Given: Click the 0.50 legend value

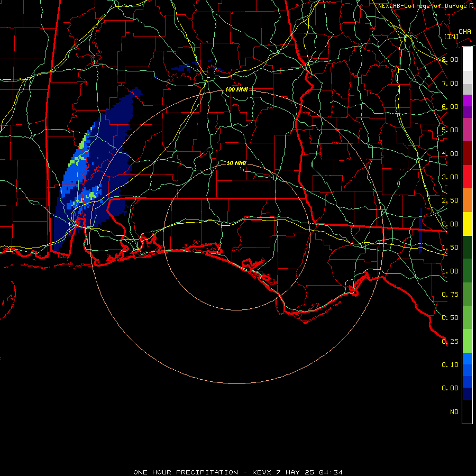Looking at the screenshot, I should pos(450,318).
